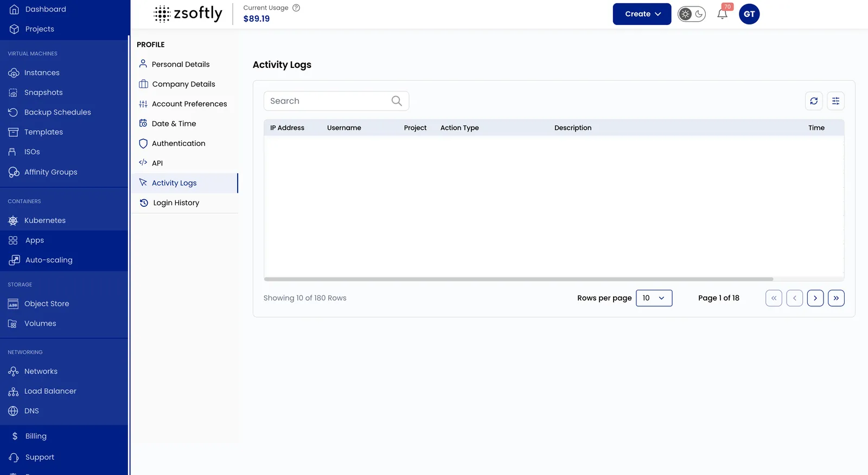Click the Support label in the sidebar
This screenshot has width=868, height=475.
40,458
